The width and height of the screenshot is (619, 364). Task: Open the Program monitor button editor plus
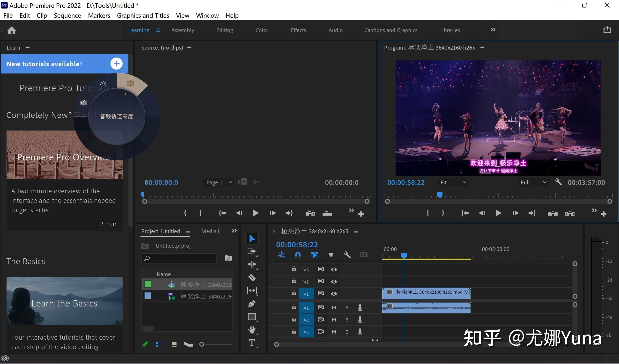604,214
